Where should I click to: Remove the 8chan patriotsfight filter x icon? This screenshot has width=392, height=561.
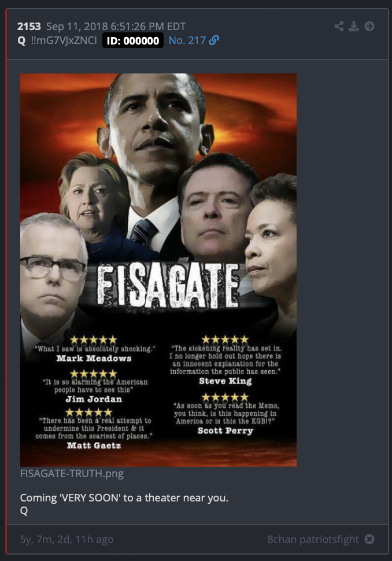click(369, 539)
